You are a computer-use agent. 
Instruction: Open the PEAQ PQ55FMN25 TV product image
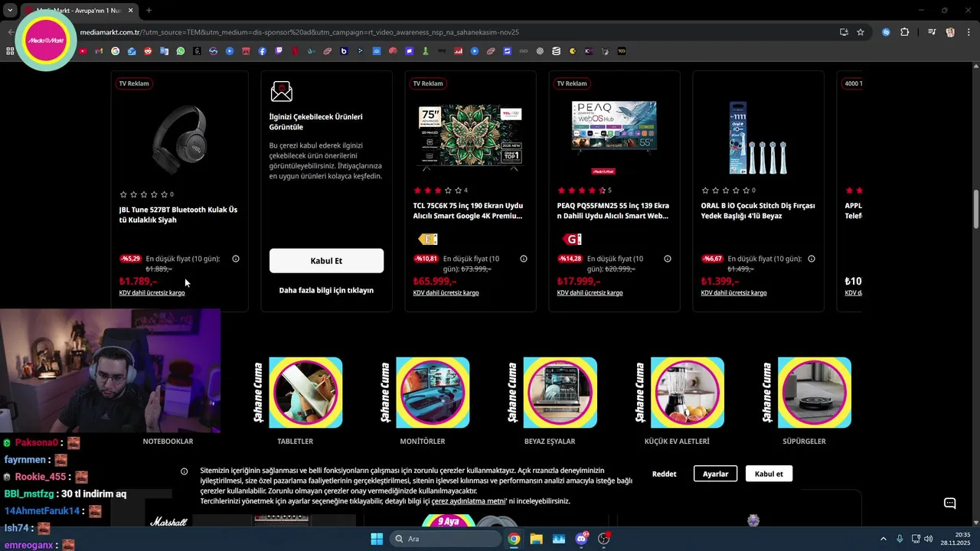tap(614, 138)
